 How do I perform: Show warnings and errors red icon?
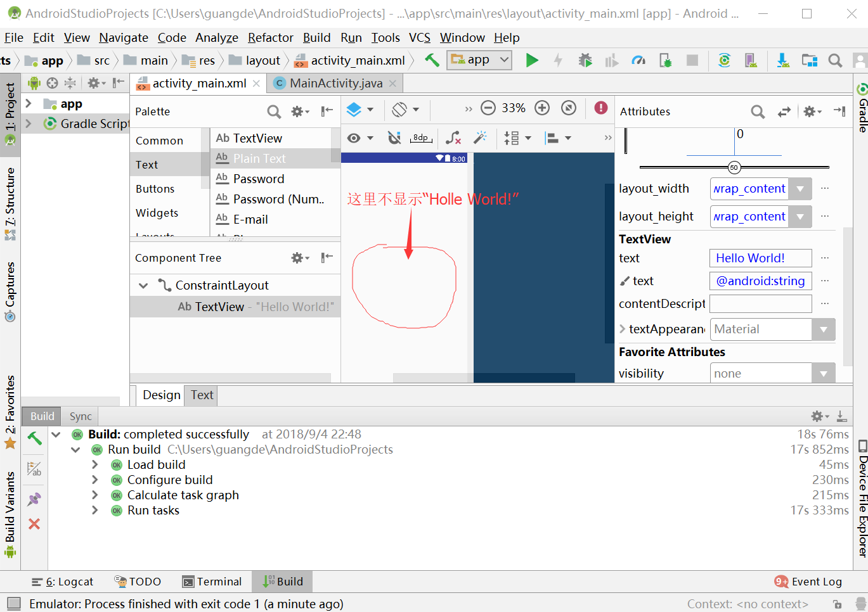[x=601, y=108]
